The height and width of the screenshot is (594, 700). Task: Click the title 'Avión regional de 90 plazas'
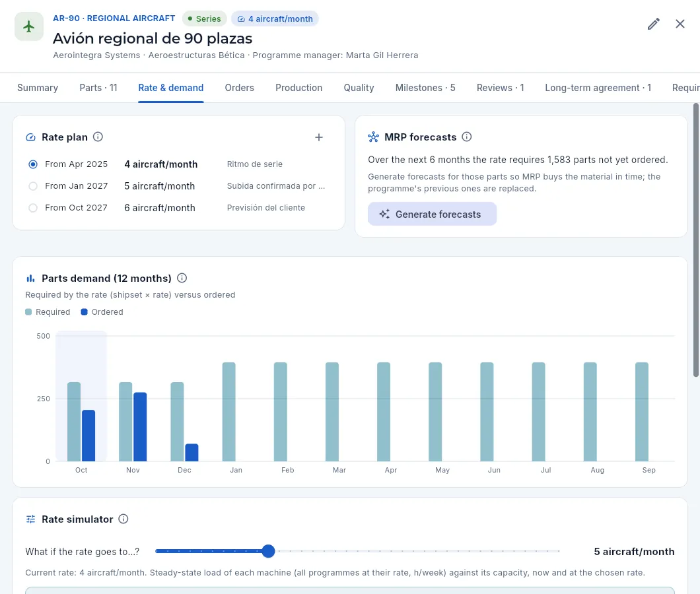pos(153,38)
